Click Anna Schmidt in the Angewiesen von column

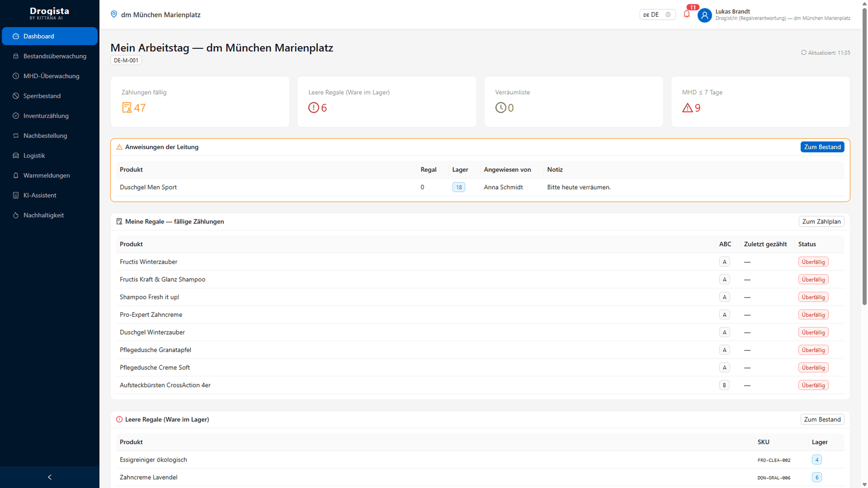(503, 187)
